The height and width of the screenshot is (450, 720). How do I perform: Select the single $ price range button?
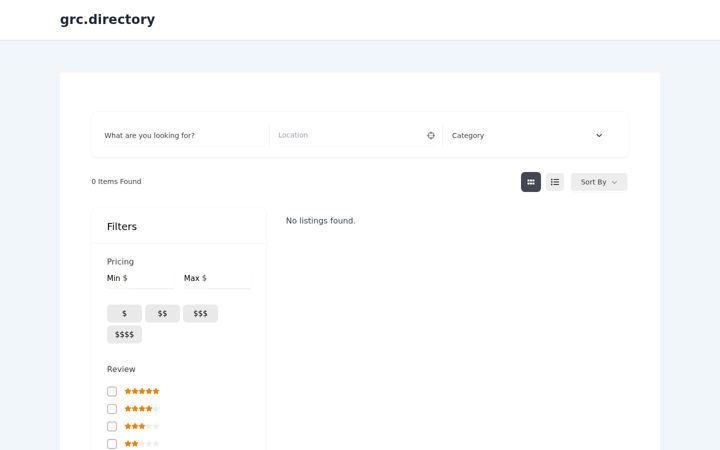124,314
